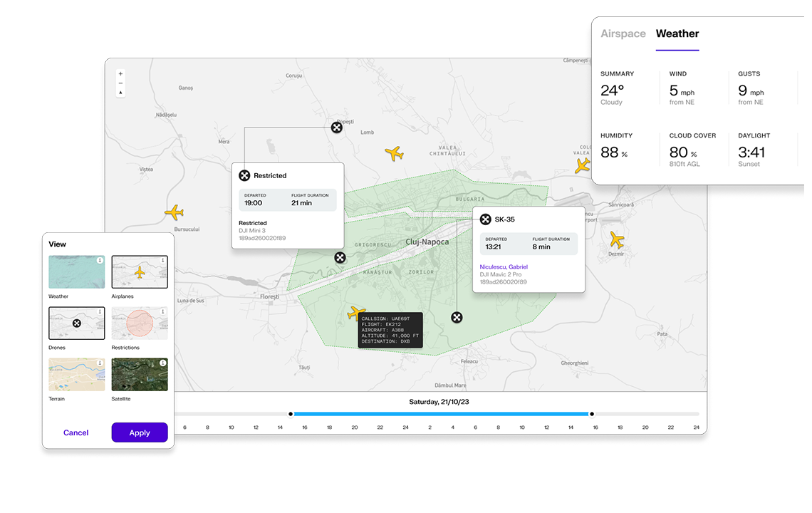Select the drone marker near Popești
Screen dimensions: 812x513
pos(337,128)
